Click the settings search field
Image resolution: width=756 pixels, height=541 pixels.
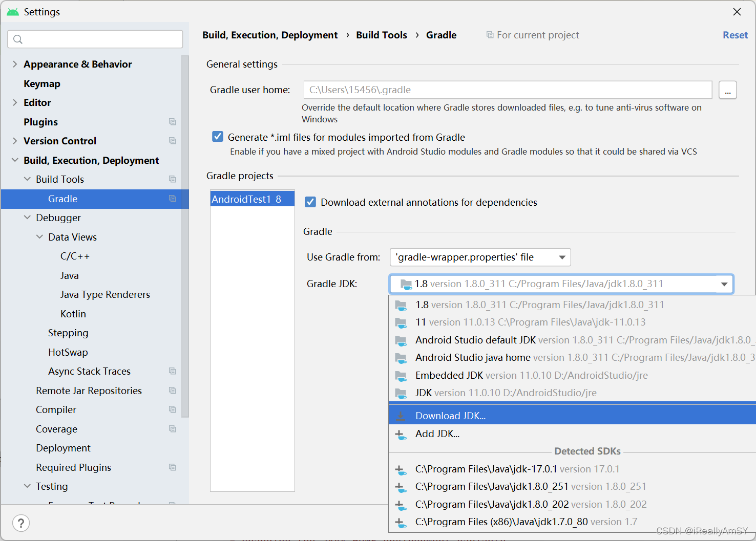coord(95,39)
